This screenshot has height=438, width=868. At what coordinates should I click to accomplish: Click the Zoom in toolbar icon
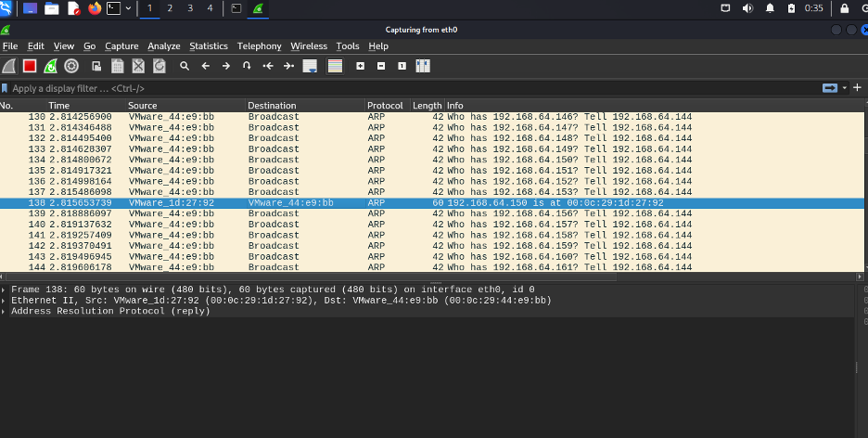(x=360, y=66)
